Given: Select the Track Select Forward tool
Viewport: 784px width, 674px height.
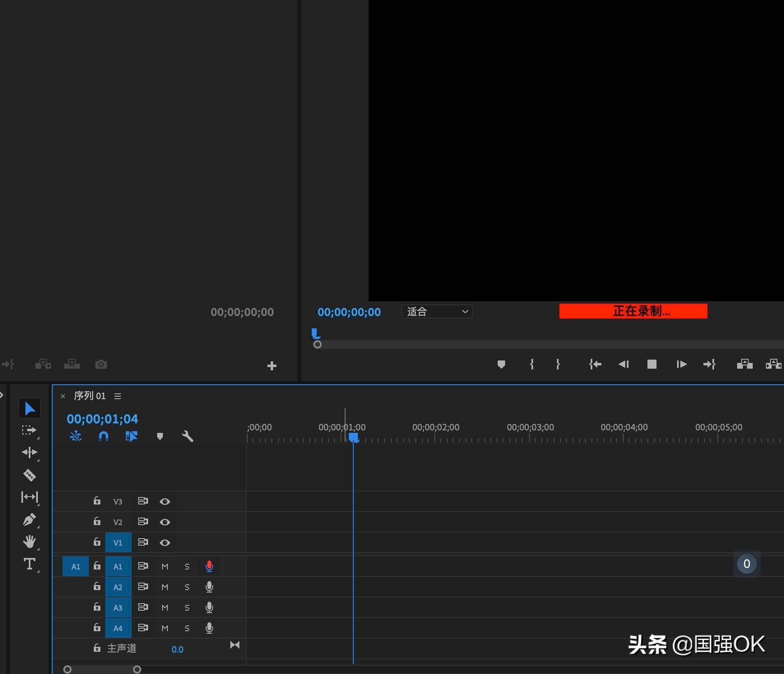Looking at the screenshot, I should 29,430.
